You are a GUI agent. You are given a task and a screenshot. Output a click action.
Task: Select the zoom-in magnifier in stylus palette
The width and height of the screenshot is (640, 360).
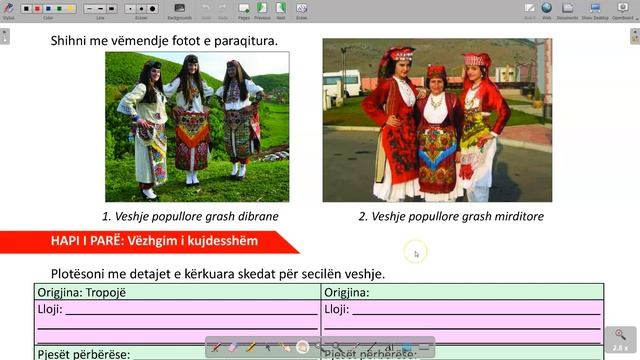pyautogui.click(x=320, y=347)
